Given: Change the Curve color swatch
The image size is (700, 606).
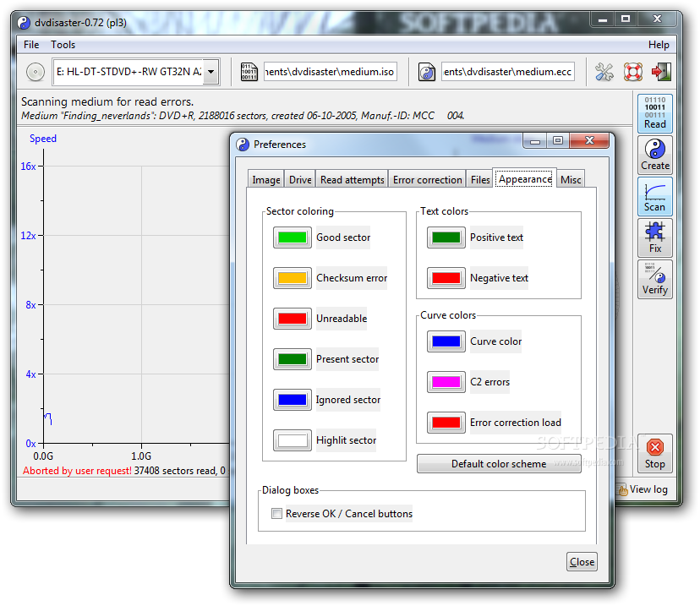Looking at the screenshot, I should pyautogui.click(x=446, y=341).
